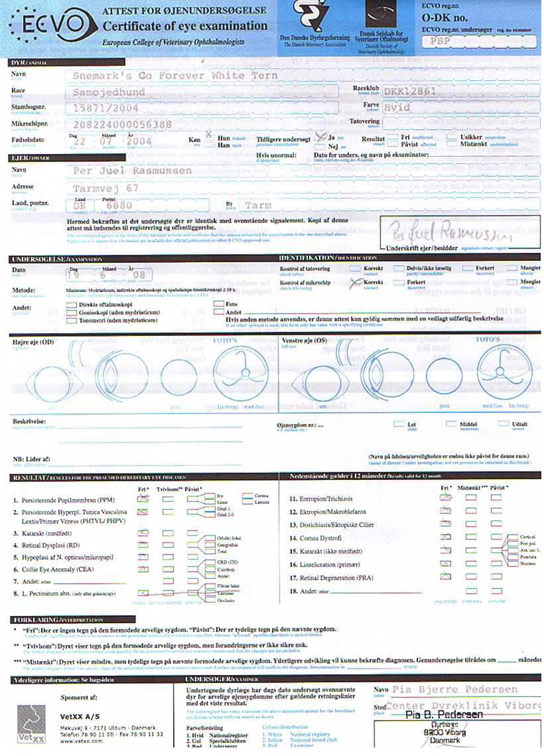Tick the Gonioskopi (uden mydriaticum) checkbox
Image resolution: width=544 pixels, height=756 pixels.
(x=71, y=313)
